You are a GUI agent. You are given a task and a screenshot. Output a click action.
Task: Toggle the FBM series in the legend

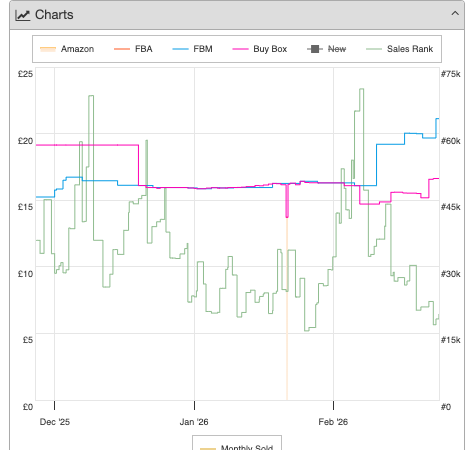[192, 49]
